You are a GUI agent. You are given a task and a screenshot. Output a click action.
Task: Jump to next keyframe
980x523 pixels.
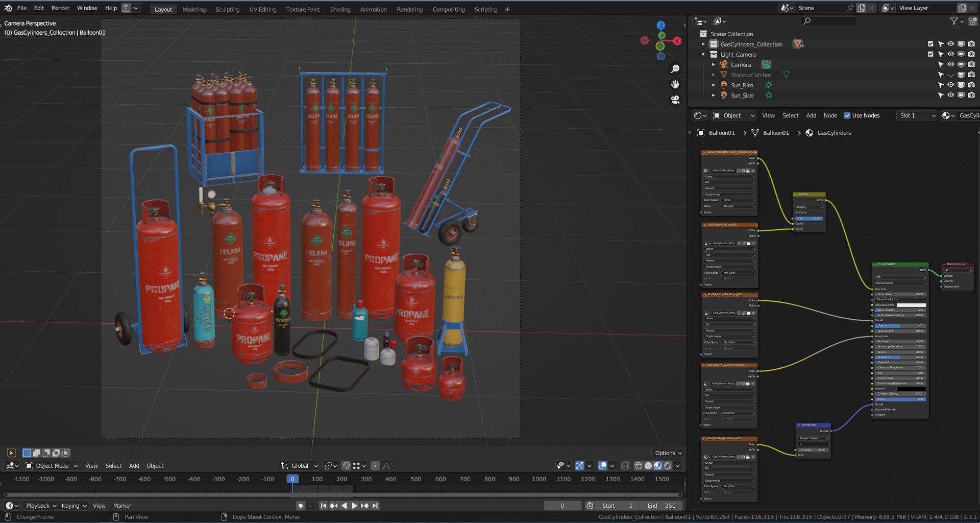pos(364,506)
